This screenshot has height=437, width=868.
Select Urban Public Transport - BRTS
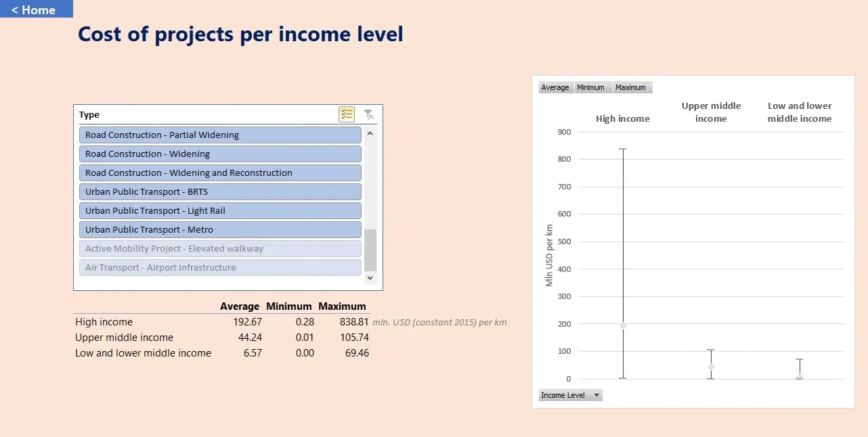click(219, 192)
